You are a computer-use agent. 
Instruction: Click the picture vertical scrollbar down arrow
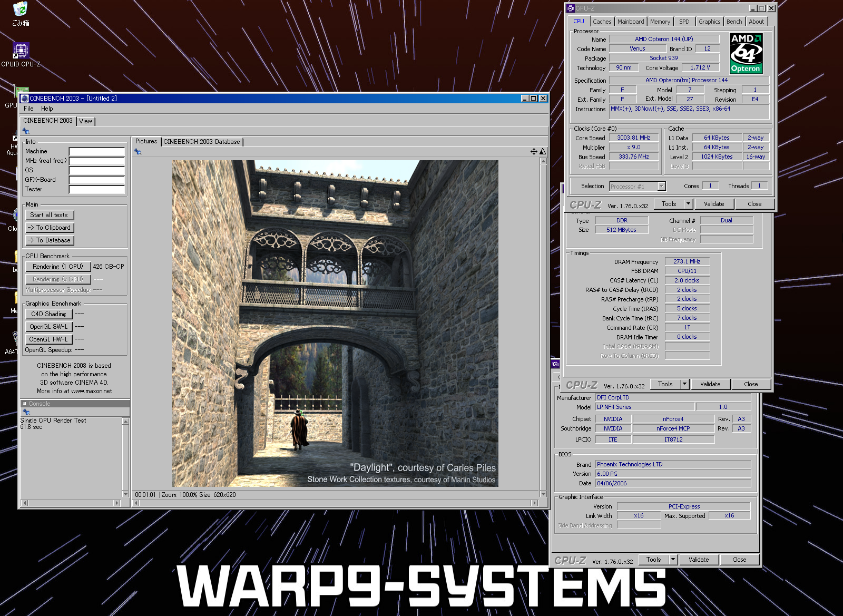[543, 494]
